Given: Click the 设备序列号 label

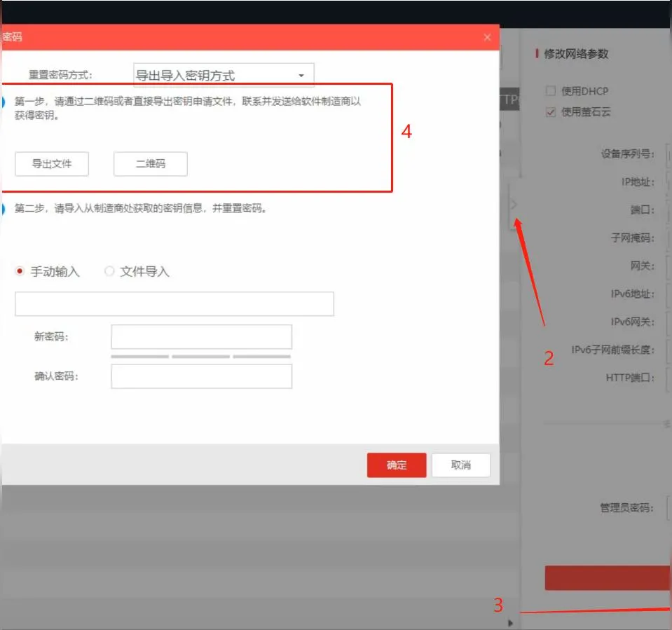Looking at the screenshot, I should 627,154.
